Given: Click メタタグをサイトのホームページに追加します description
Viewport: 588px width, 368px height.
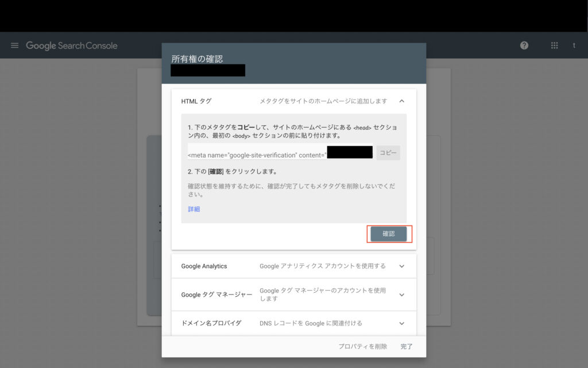Looking at the screenshot, I should point(323,101).
